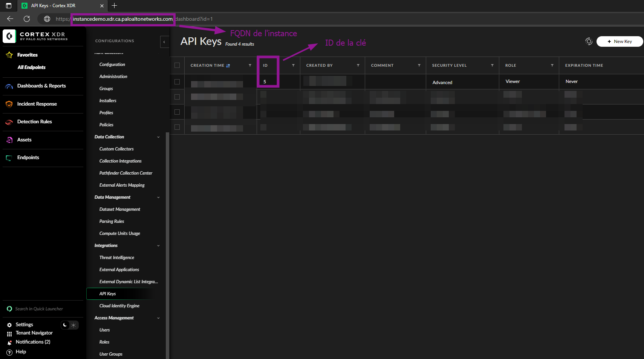This screenshot has height=359, width=644.
Task: Click the Never expiration cell
Action: point(571,81)
